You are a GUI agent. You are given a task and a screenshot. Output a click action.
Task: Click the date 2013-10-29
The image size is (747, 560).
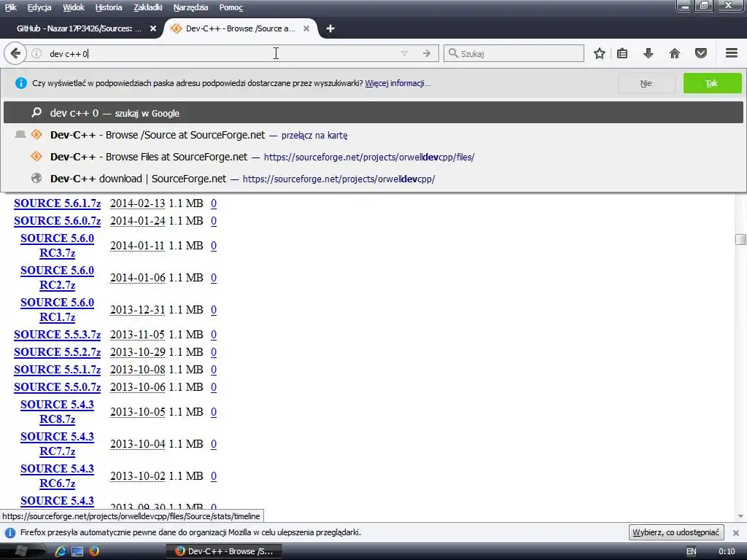[x=137, y=352]
